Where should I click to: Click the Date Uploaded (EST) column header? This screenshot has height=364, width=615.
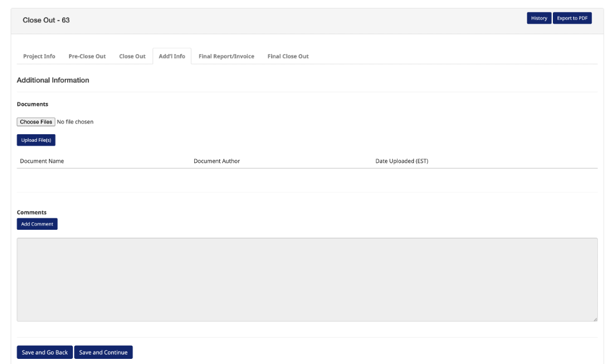401,161
